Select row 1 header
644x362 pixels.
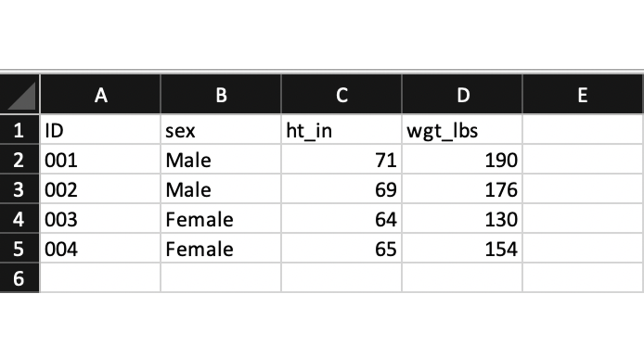(19, 130)
